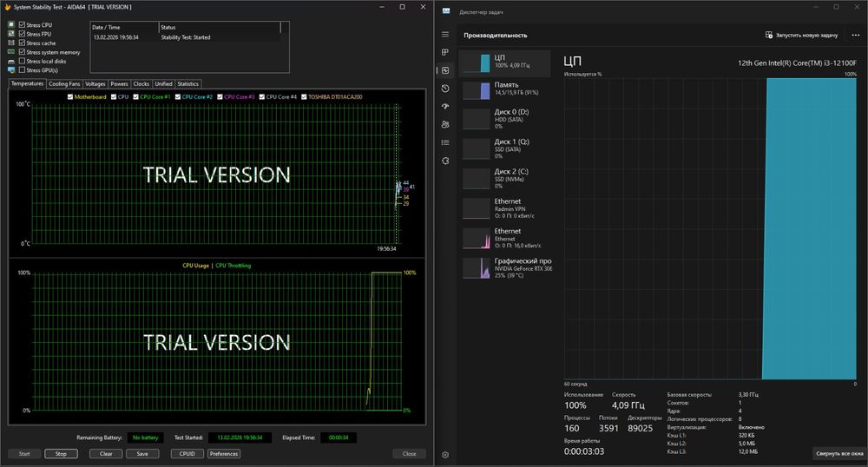Hide CPU Core #1 temperature graph line
This screenshot has height=467, width=868.
click(x=136, y=96)
